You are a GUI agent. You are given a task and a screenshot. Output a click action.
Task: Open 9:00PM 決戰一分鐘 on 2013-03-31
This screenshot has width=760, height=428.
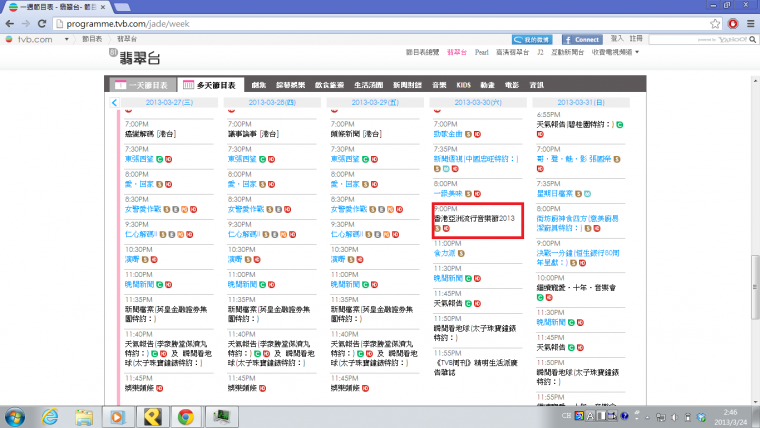578,257
